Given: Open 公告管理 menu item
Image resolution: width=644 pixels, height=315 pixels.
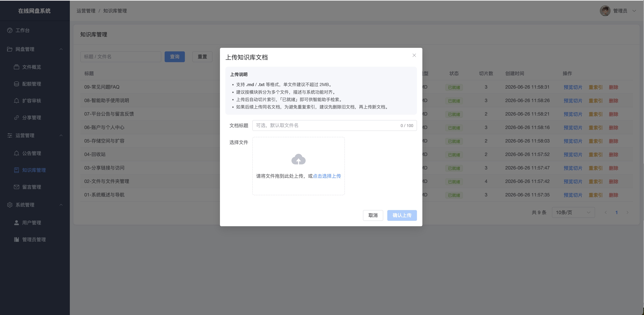Looking at the screenshot, I should pyautogui.click(x=35, y=153).
